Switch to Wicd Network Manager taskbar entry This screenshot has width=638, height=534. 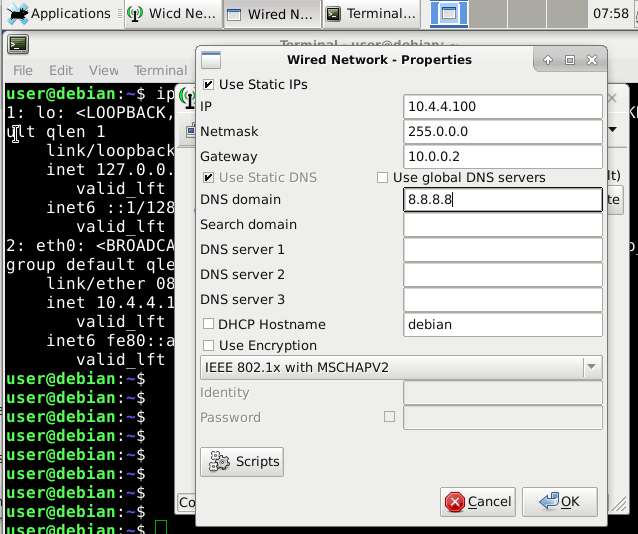[173, 14]
